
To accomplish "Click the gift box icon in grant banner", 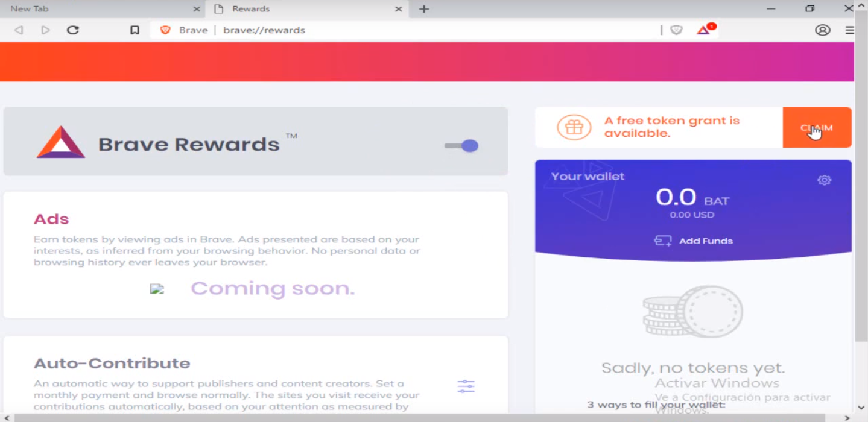I will 574,127.
